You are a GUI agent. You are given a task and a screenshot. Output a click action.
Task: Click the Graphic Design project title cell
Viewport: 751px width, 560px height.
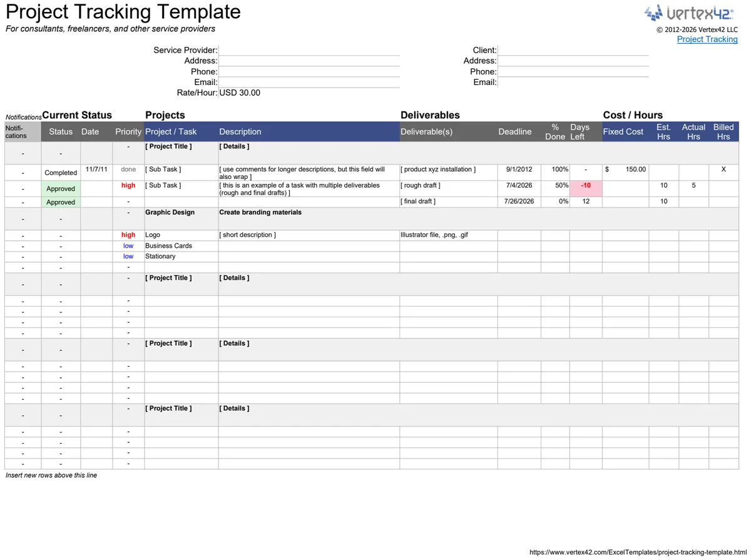click(x=181, y=218)
